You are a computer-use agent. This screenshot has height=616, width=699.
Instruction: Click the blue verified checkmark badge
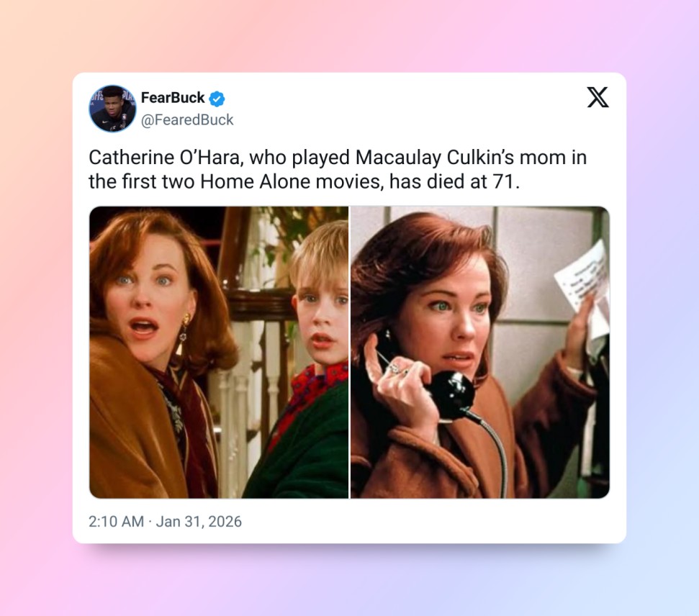coord(217,99)
